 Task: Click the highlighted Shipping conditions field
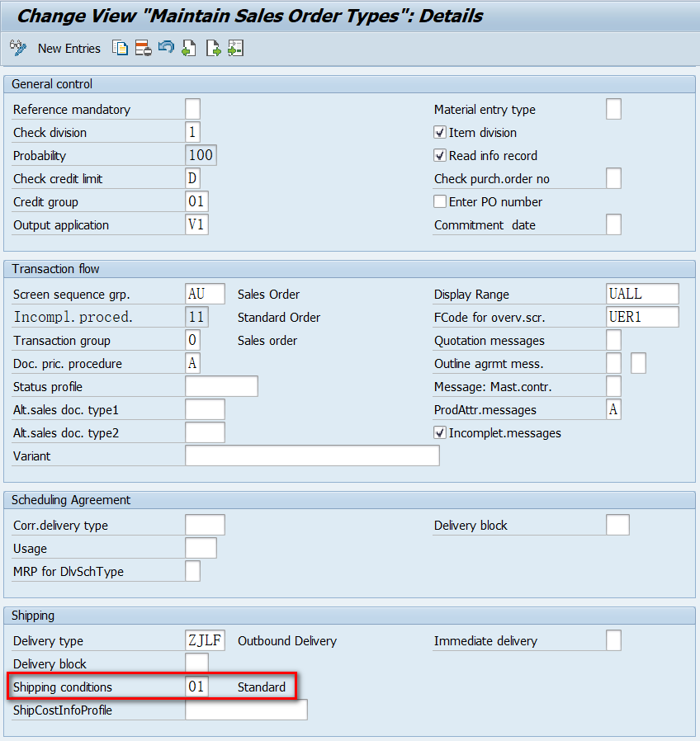tap(196, 687)
